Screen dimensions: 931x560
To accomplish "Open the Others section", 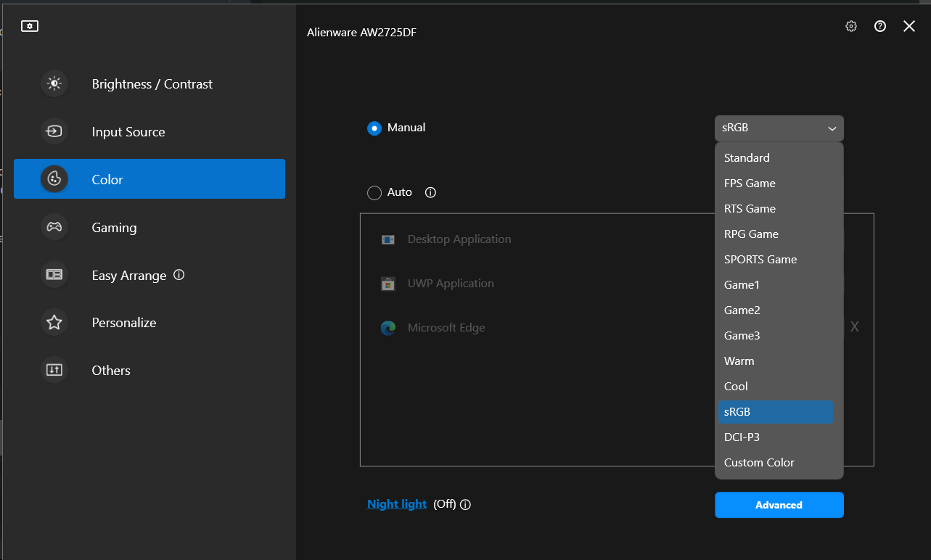I will [x=149, y=370].
